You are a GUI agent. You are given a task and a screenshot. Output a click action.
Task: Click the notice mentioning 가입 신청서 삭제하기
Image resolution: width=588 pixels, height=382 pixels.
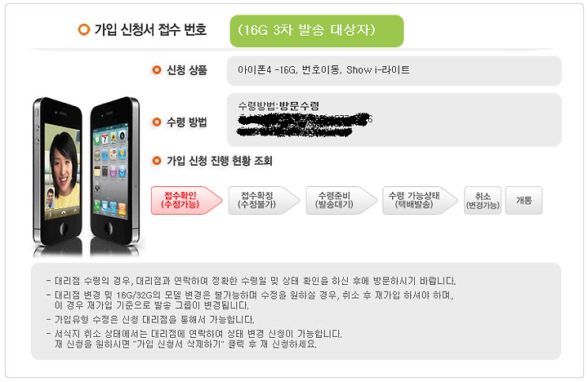click(x=194, y=339)
